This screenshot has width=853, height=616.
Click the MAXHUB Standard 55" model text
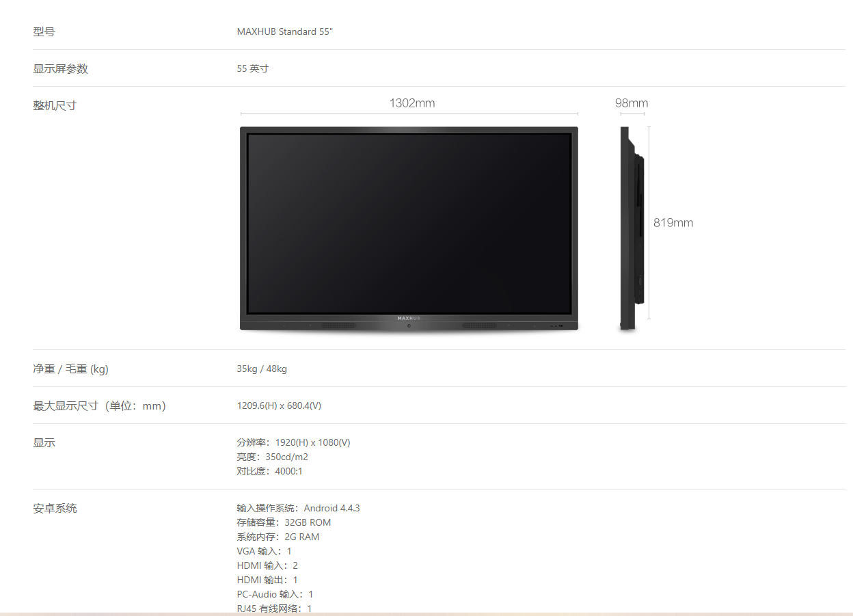(x=284, y=31)
